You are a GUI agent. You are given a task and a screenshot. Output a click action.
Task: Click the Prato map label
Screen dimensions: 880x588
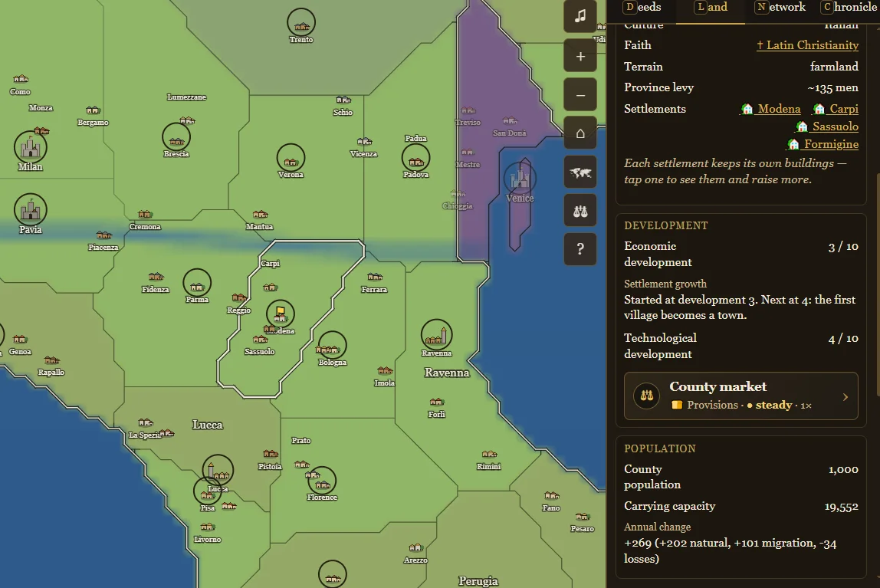301,441
